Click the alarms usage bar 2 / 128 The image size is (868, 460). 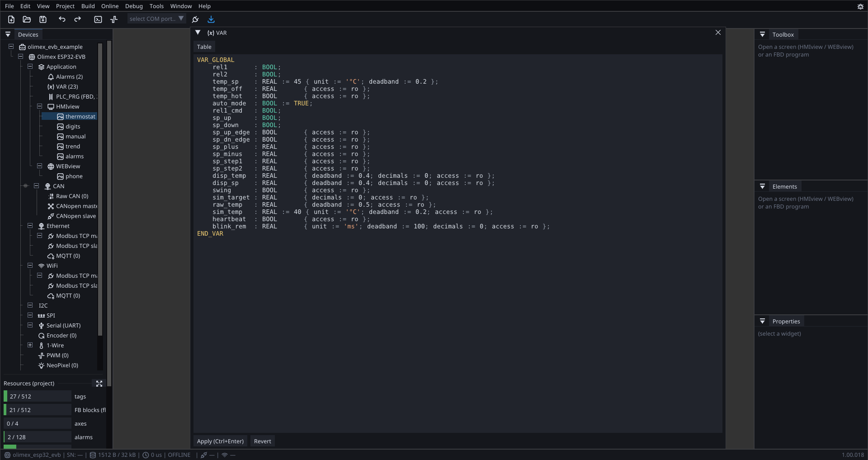pyautogui.click(x=37, y=437)
